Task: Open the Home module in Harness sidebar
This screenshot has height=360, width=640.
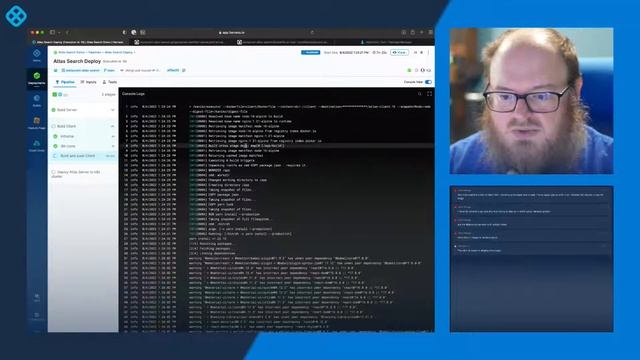Action: [37, 56]
